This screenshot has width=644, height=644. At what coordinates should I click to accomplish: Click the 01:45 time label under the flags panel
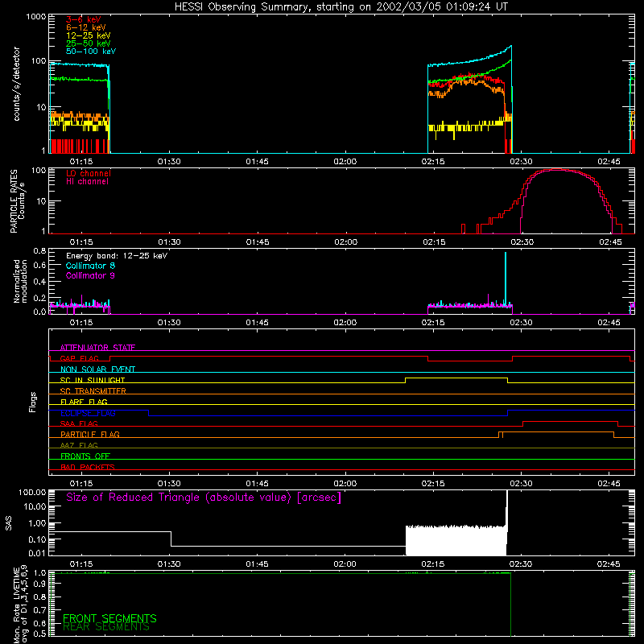click(x=257, y=484)
